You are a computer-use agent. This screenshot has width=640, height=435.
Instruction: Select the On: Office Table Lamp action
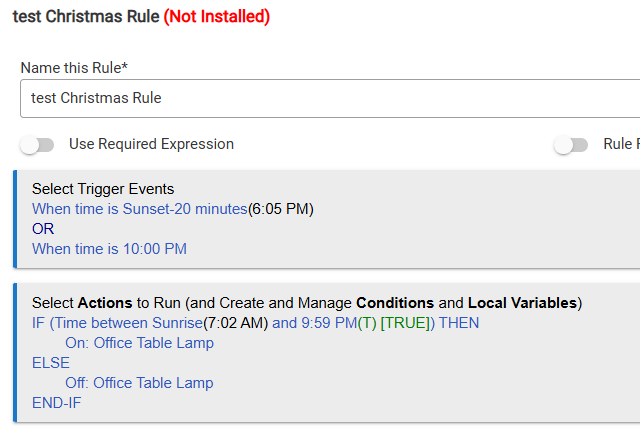coord(139,343)
